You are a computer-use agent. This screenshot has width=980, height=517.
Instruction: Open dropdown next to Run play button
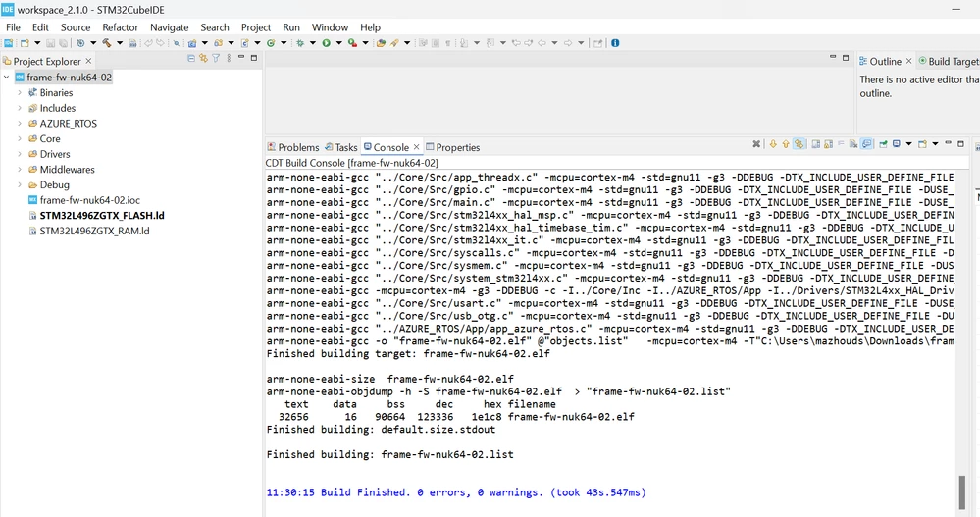[x=339, y=43]
